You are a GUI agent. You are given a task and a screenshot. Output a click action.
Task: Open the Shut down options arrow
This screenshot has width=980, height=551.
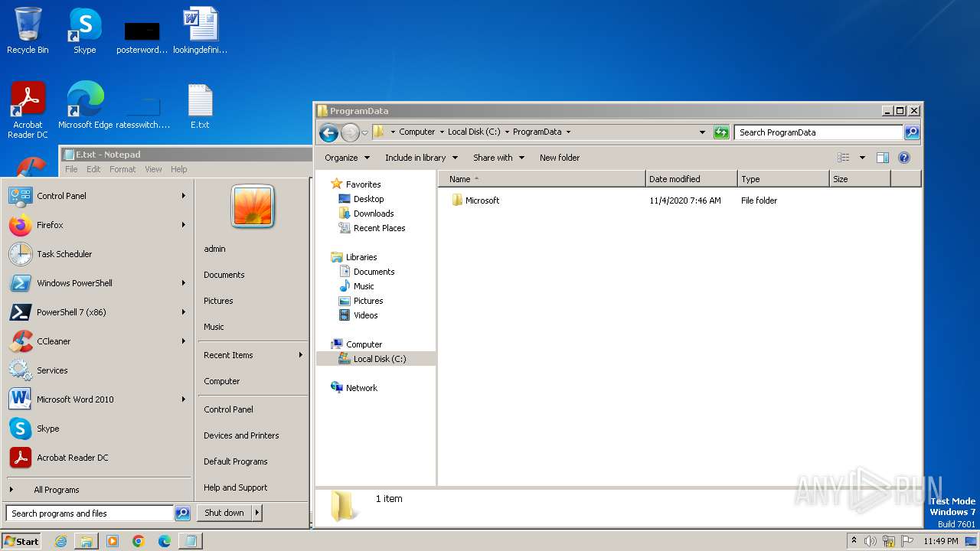[x=257, y=513]
